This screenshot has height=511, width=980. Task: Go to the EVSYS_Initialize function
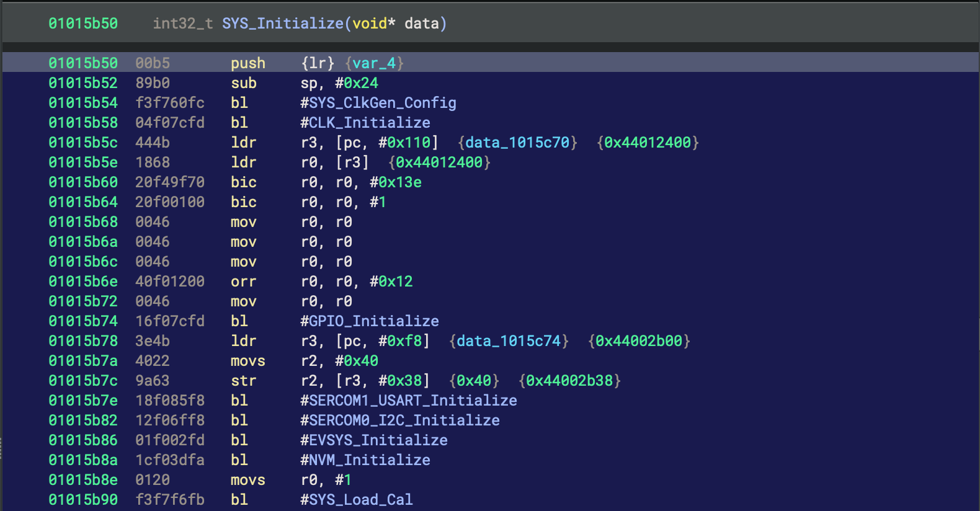pyautogui.click(x=378, y=440)
